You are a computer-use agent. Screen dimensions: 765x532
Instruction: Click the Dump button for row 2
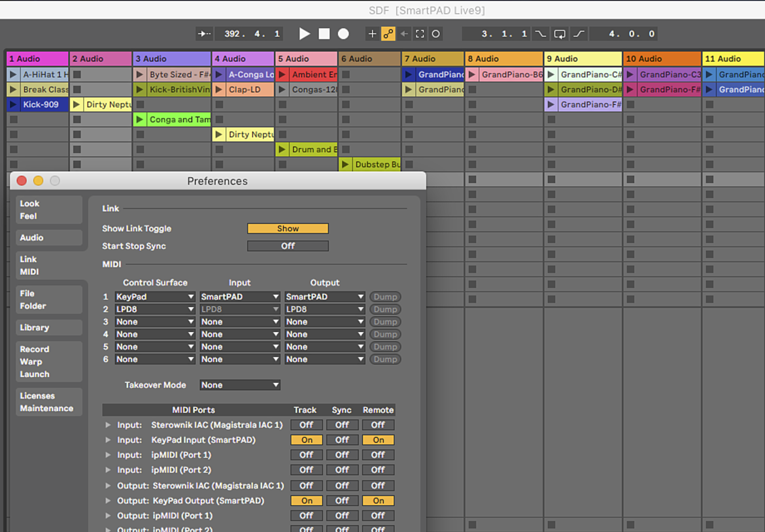[385, 309]
